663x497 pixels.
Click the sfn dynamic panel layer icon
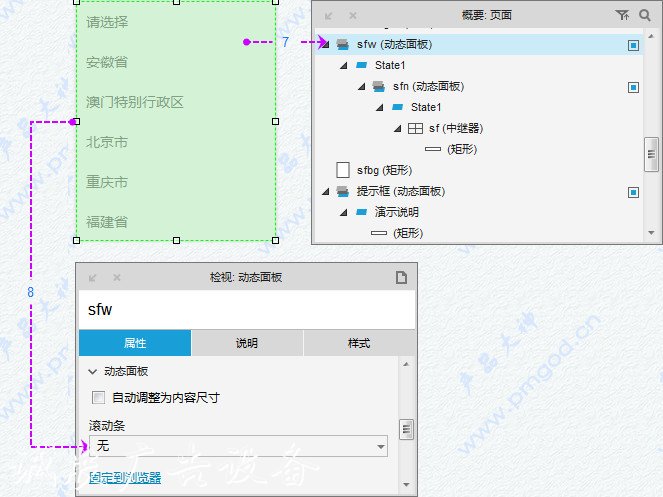[378, 87]
